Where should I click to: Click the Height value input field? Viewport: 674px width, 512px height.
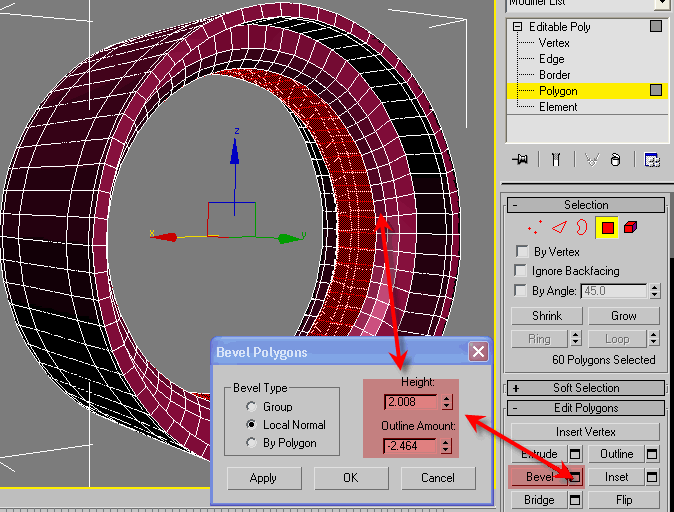(412, 402)
